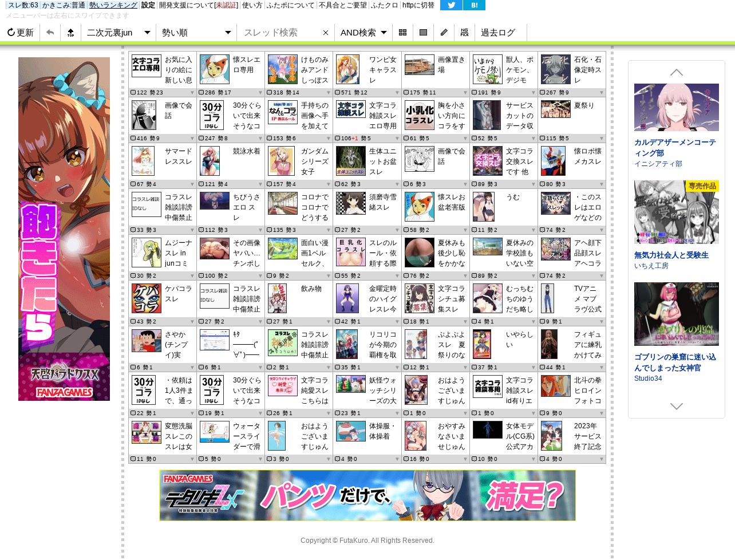Open ゴブリンの巣窟に迷い込んでしまった女神官 link
The image size is (735, 560).
click(x=675, y=362)
